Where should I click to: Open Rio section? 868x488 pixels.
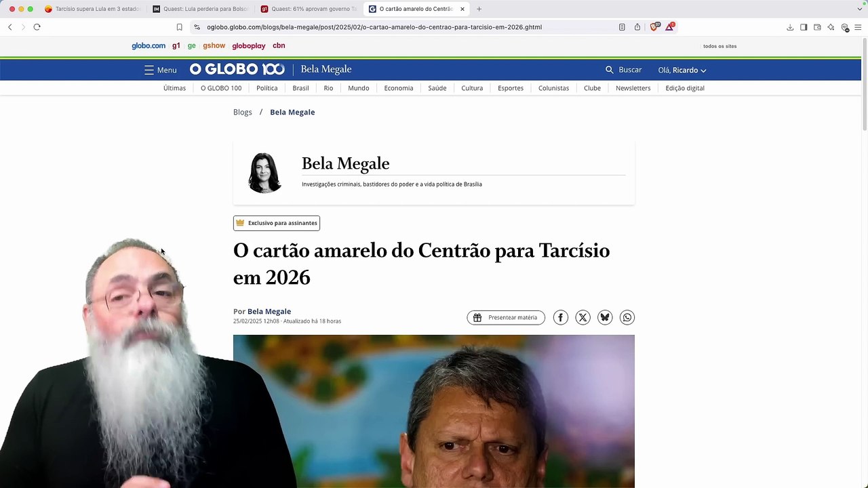tap(328, 88)
